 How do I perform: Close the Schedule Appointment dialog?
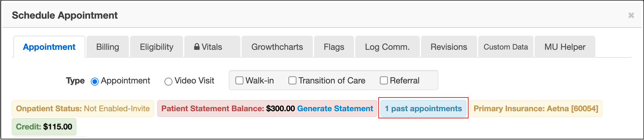click(x=631, y=15)
